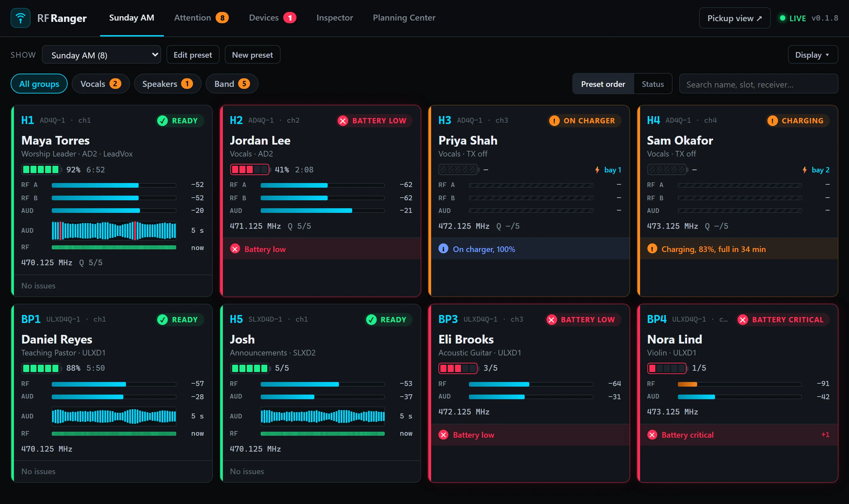Click Jordan Lee's RF A level bar
This screenshot has height=504, width=849.
pyautogui.click(x=322, y=185)
